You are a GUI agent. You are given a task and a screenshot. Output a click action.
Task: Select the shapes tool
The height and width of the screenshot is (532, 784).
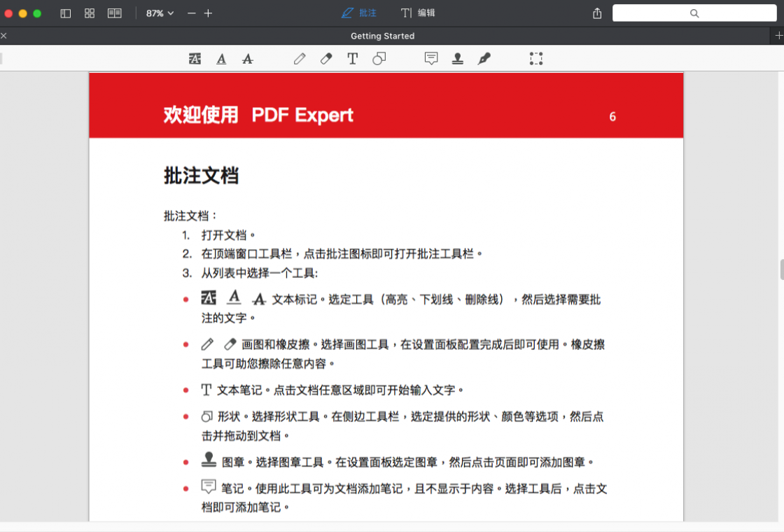click(x=379, y=59)
